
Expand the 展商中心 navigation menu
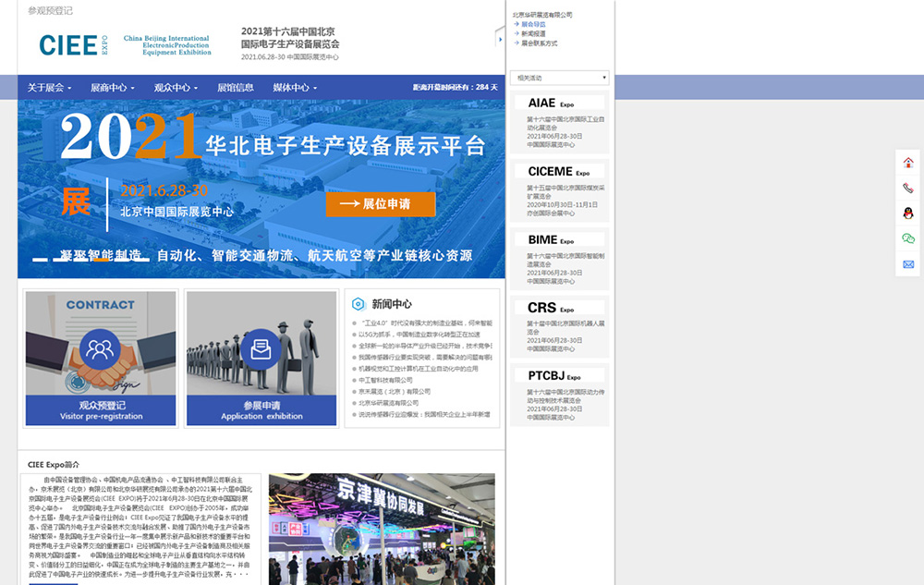(x=112, y=88)
